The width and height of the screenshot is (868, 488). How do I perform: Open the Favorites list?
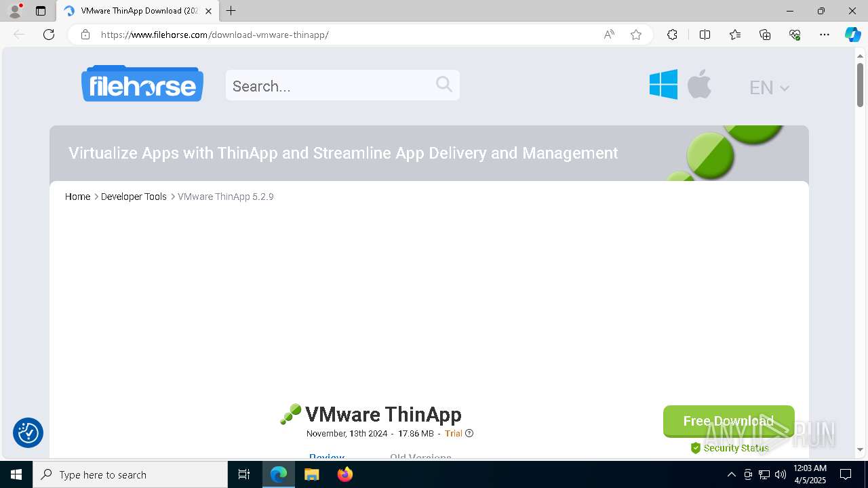[735, 35]
